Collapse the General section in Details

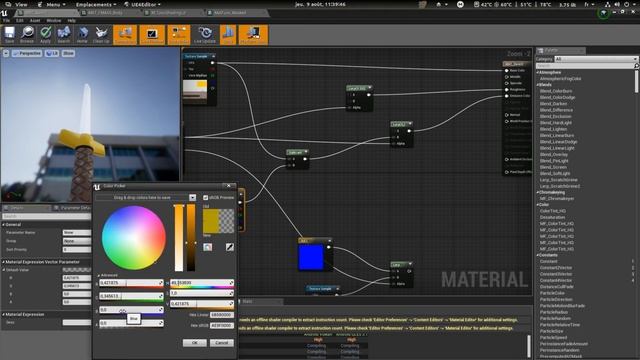(4, 224)
